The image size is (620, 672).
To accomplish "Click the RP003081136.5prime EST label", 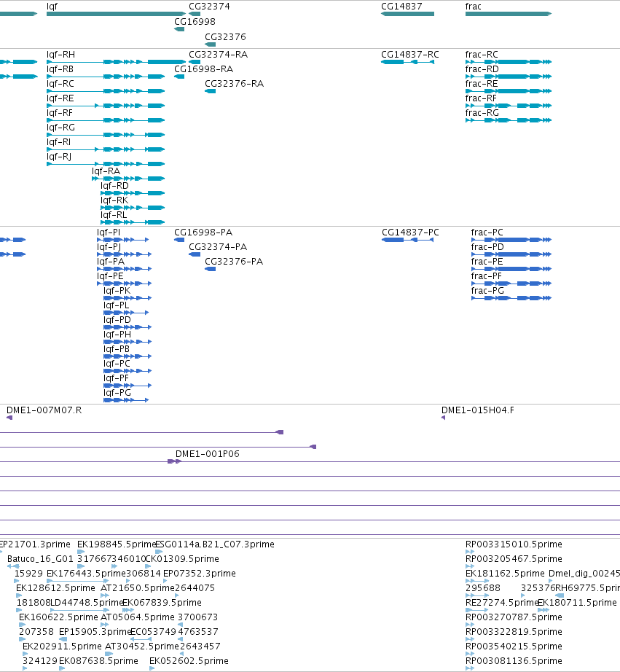I will coord(514,661).
